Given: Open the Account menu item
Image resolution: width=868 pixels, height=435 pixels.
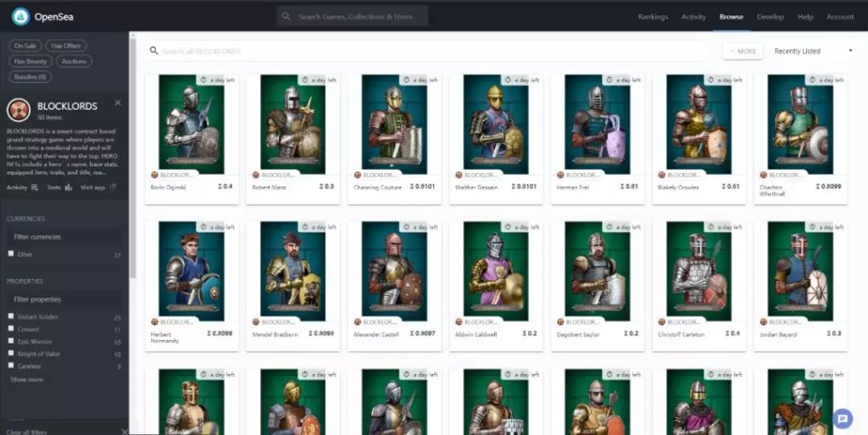Looking at the screenshot, I should pyautogui.click(x=839, y=17).
